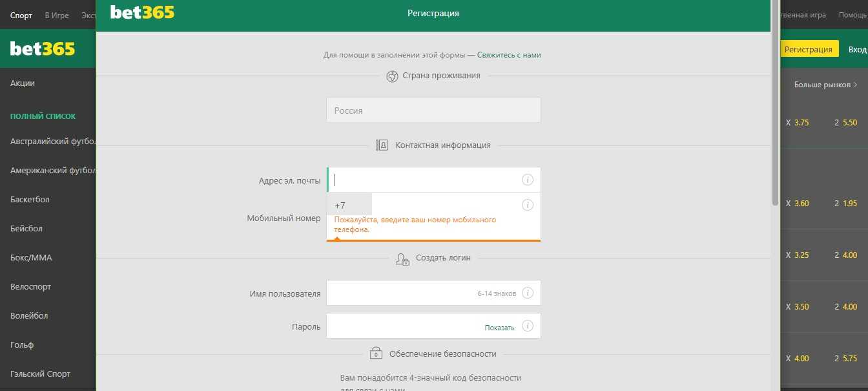Select Велоспорт in sports list

click(x=30, y=286)
